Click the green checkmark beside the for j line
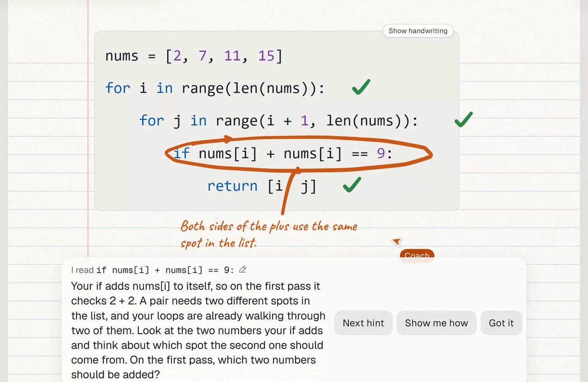Screen dimensions: 588x382 [x=463, y=120]
